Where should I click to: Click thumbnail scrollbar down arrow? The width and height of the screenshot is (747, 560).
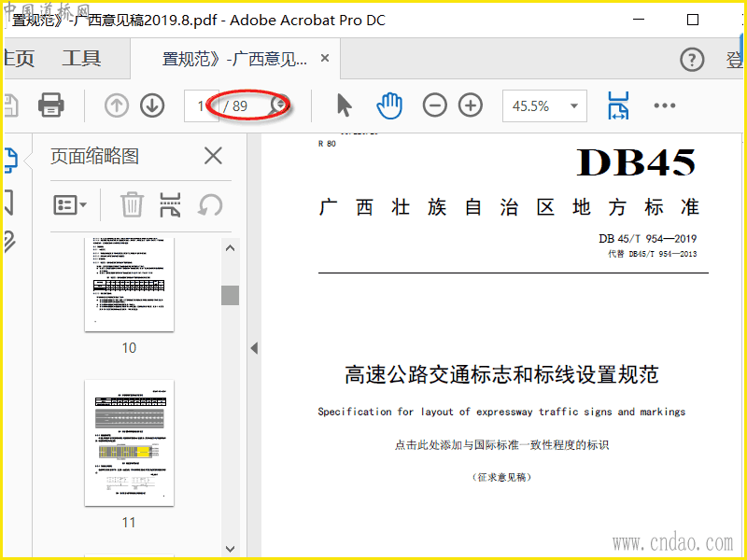230,549
